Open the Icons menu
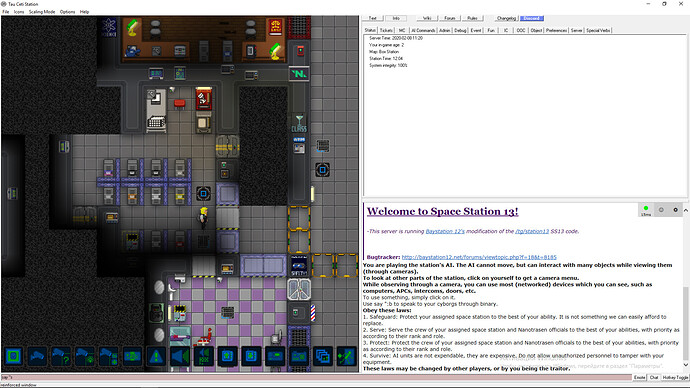Screen dimensions: 690x388 pos(19,12)
